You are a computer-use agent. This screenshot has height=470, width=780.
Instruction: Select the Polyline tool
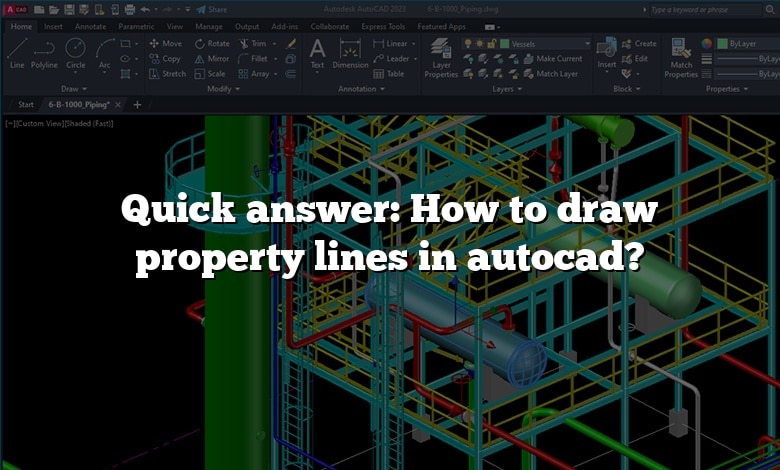tap(44, 53)
